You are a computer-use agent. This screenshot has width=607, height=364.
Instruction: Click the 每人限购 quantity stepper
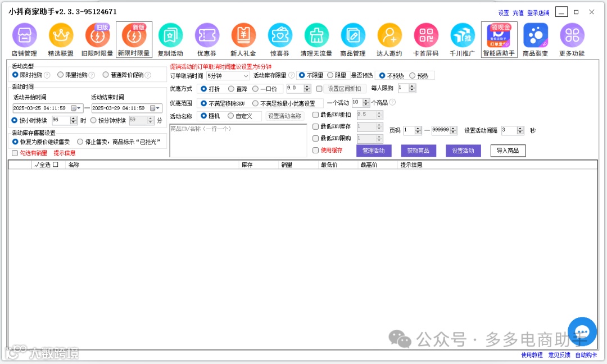point(413,88)
